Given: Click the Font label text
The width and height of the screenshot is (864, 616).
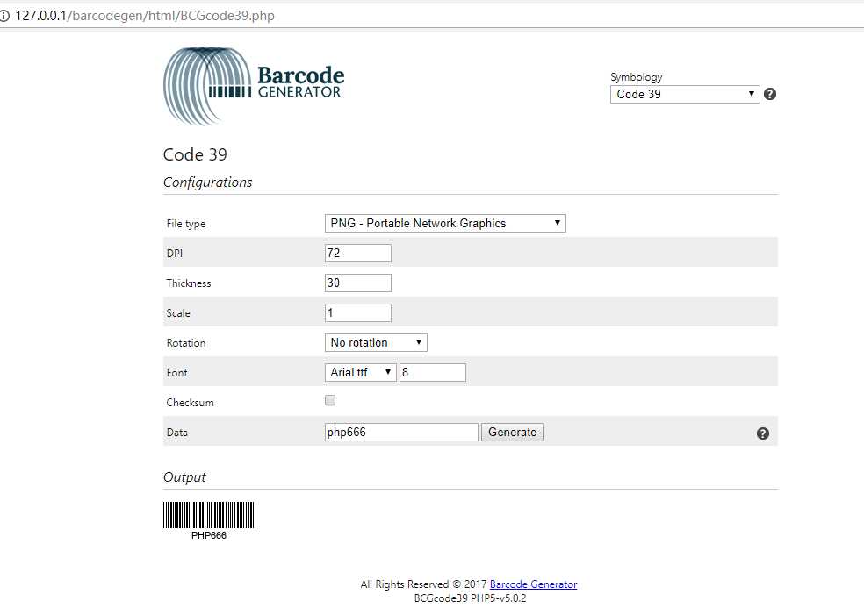Looking at the screenshot, I should [x=176, y=373].
